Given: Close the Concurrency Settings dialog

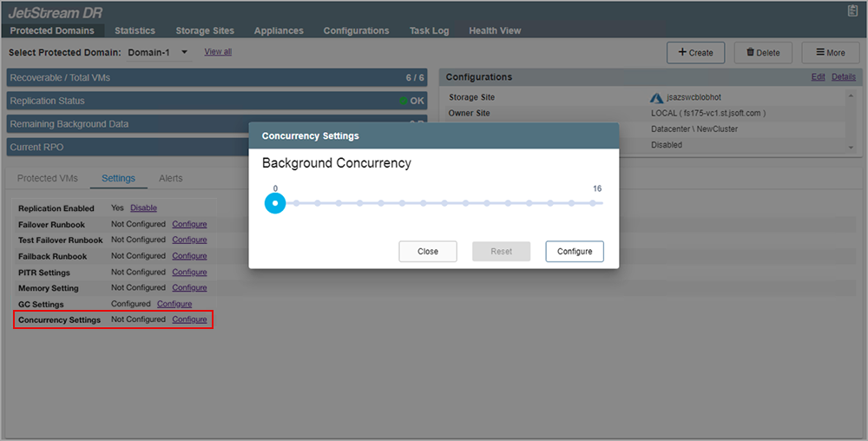Looking at the screenshot, I should coord(428,251).
